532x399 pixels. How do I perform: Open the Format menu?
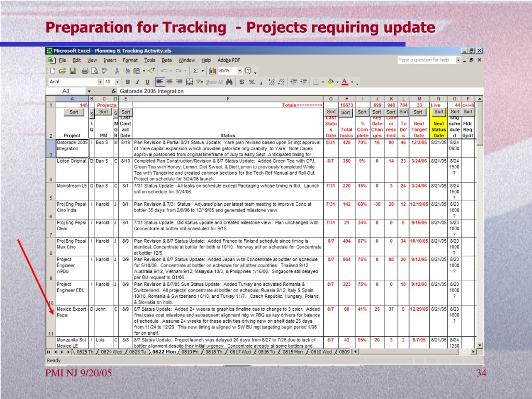coord(130,60)
